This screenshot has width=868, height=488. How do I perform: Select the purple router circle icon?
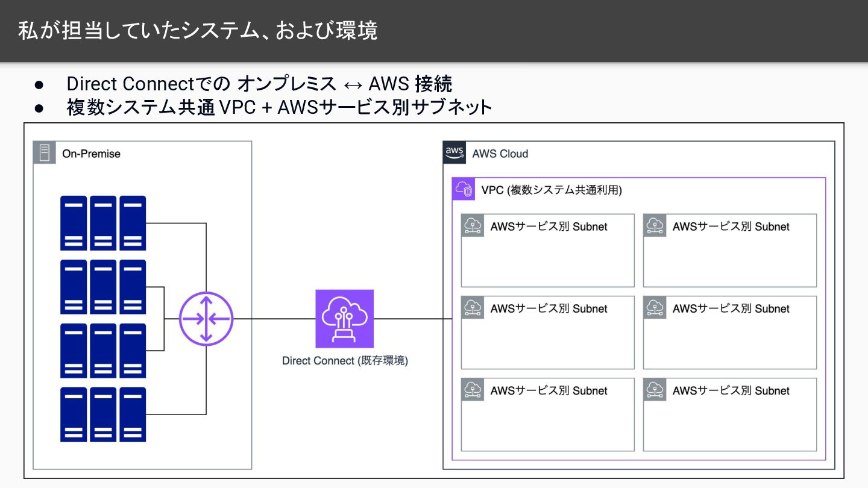(206, 319)
